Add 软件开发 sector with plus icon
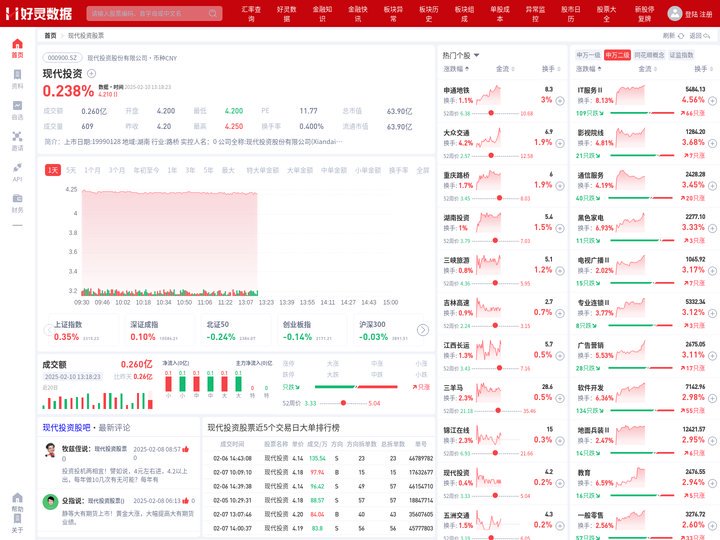The width and height of the screenshot is (720, 540). (712, 398)
